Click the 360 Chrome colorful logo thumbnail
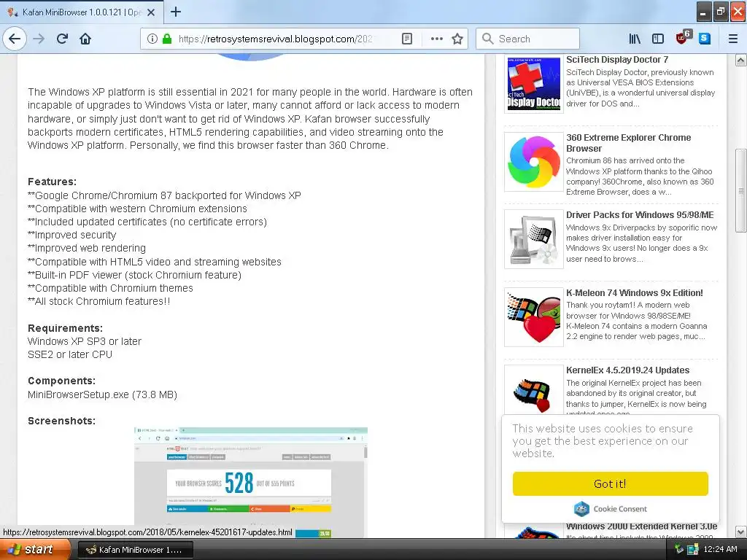The image size is (747, 560). point(533,162)
